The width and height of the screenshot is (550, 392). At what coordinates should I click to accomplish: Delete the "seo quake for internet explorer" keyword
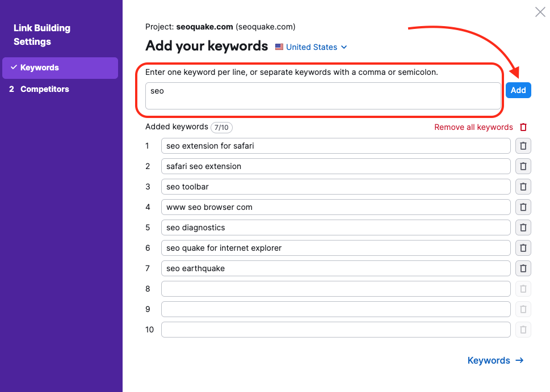[x=523, y=248]
